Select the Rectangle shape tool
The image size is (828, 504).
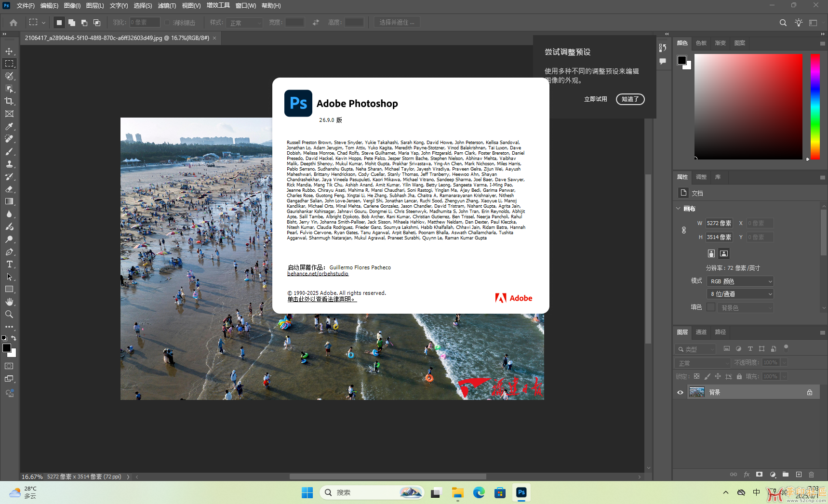pyautogui.click(x=9, y=289)
